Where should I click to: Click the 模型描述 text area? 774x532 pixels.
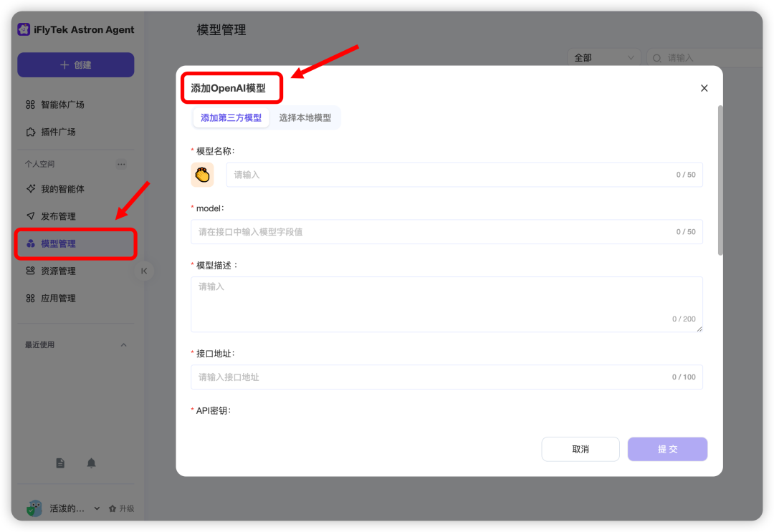(x=446, y=304)
